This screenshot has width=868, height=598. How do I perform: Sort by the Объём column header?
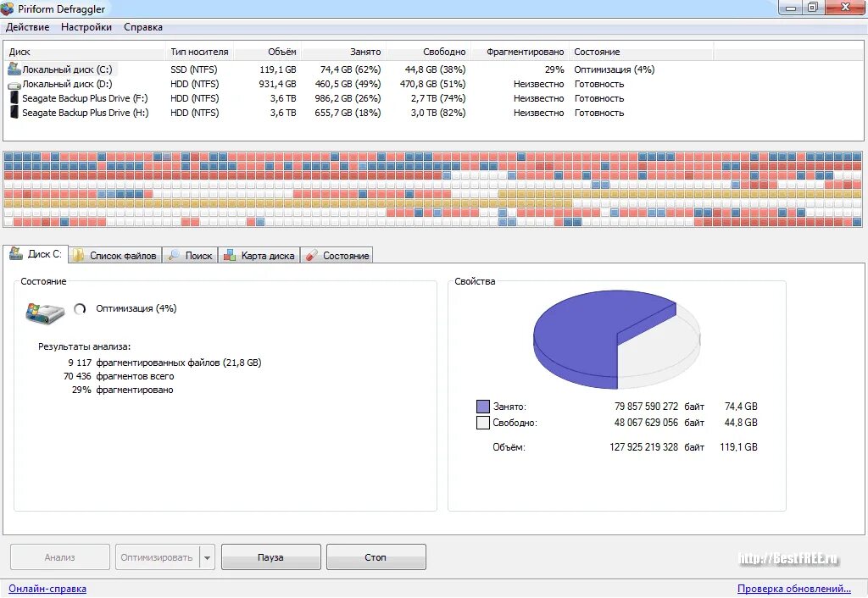click(268, 52)
